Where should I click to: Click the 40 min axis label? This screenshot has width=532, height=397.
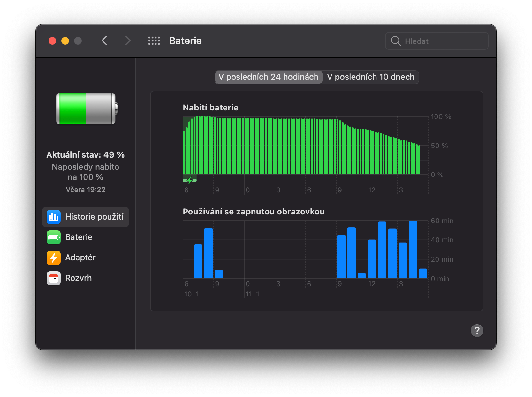click(x=442, y=240)
